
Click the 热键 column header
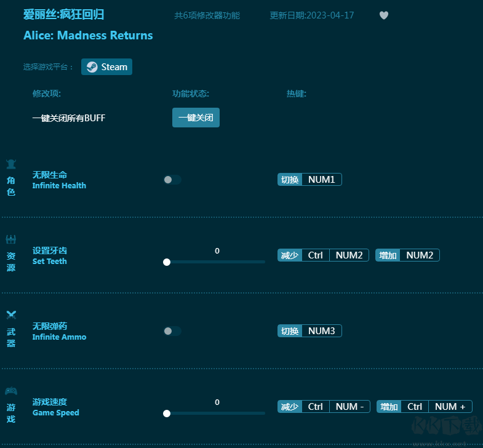pos(297,94)
